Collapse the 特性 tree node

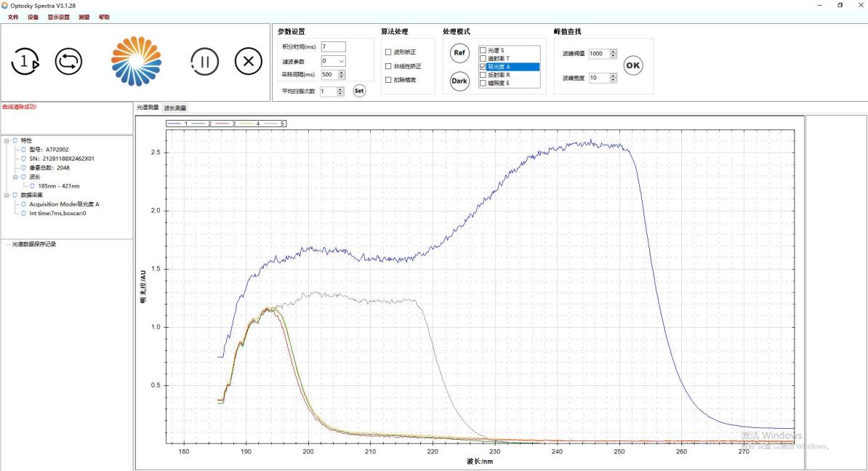(x=6, y=140)
